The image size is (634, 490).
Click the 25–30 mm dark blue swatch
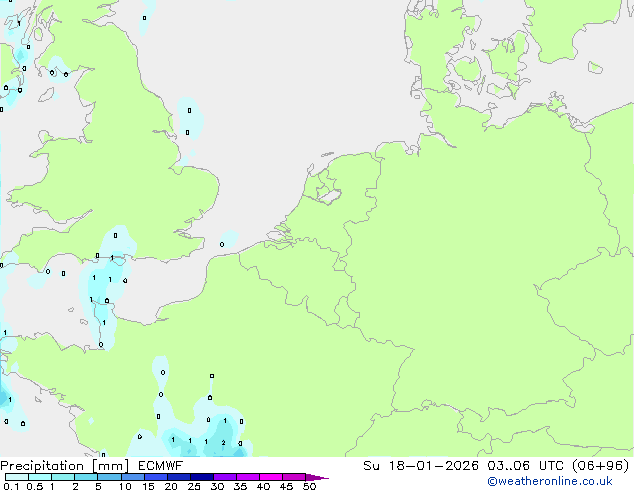(x=202, y=477)
